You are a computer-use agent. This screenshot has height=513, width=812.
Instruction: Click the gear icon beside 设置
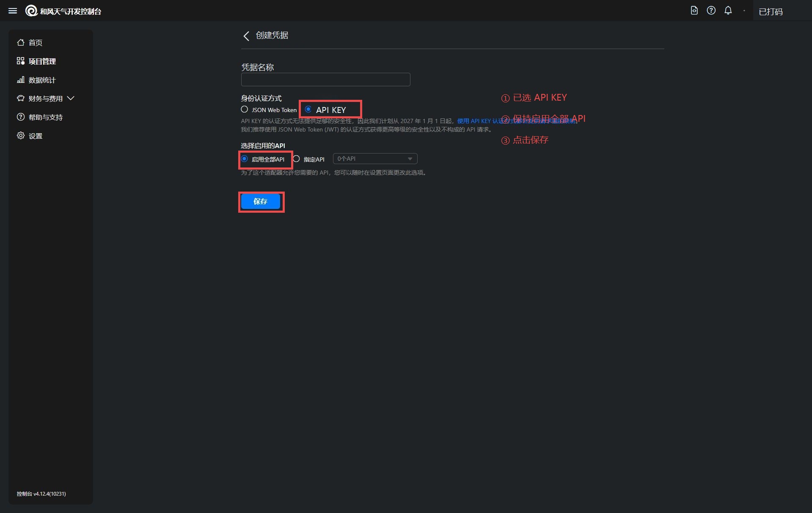pyautogui.click(x=20, y=135)
